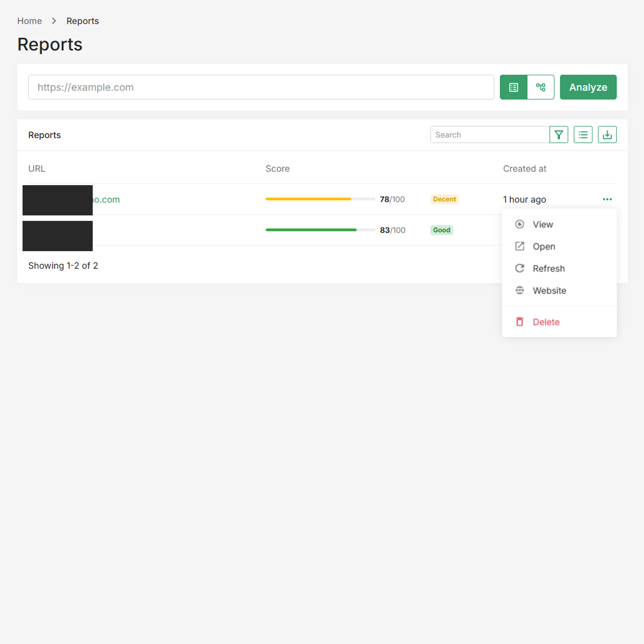Image resolution: width=644 pixels, height=644 pixels.
Task: Click the yellow 78/100 score bar
Action: coord(320,199)
